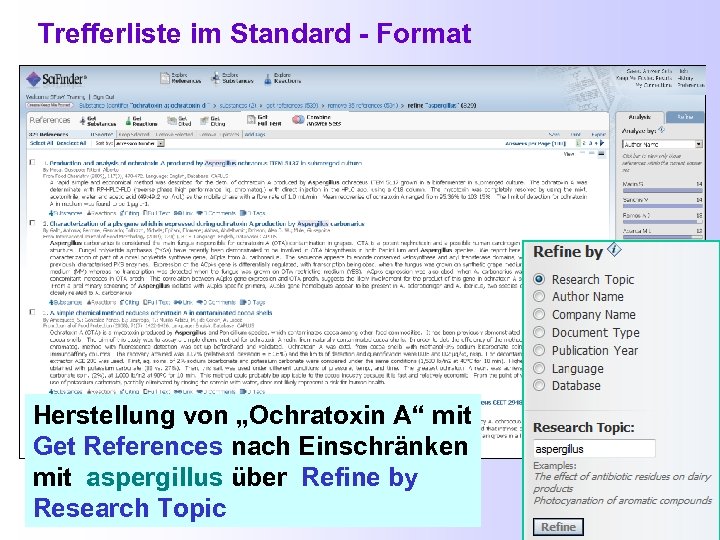This screenshot has height=540, width=720.
Task: Click Get Reactions in References toolbar
Action: pos(141,121)
